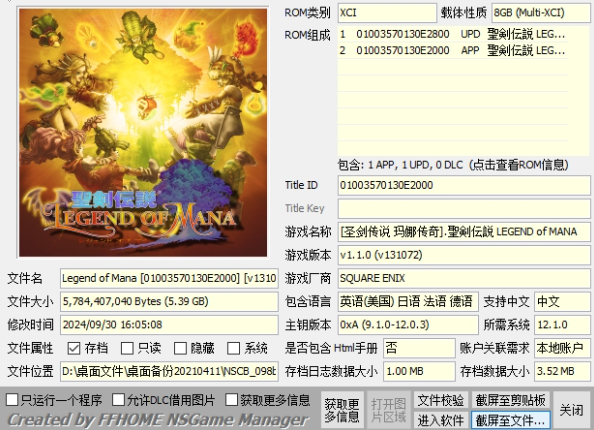594x430 pixels.
Task: Click the 主钥版本 field 0xA
Action: [x=408, y=325]
